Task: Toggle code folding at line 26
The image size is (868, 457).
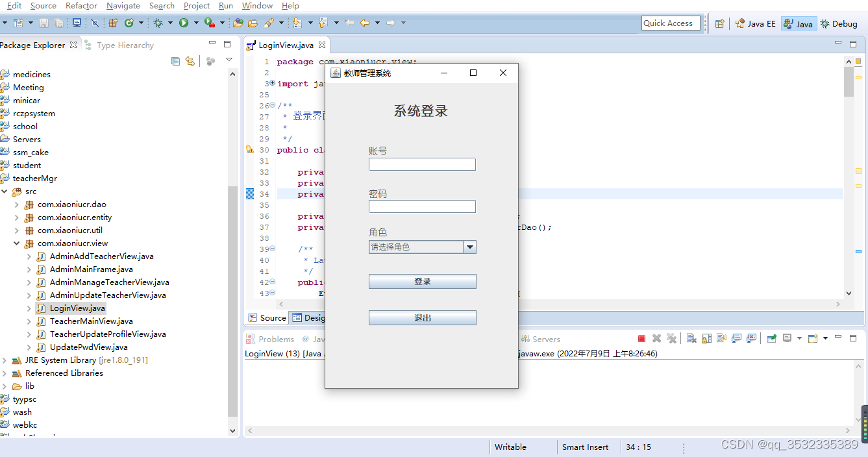Action: pos(272,106)
